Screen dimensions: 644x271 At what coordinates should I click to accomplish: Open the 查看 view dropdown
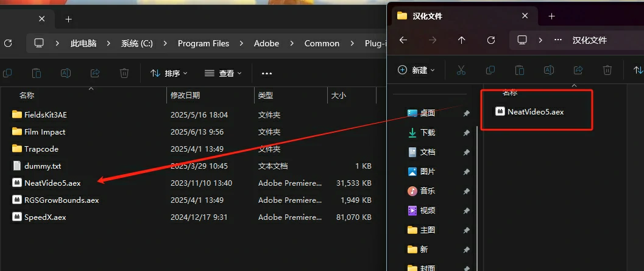pyautogui.click(x=224, y=73)
